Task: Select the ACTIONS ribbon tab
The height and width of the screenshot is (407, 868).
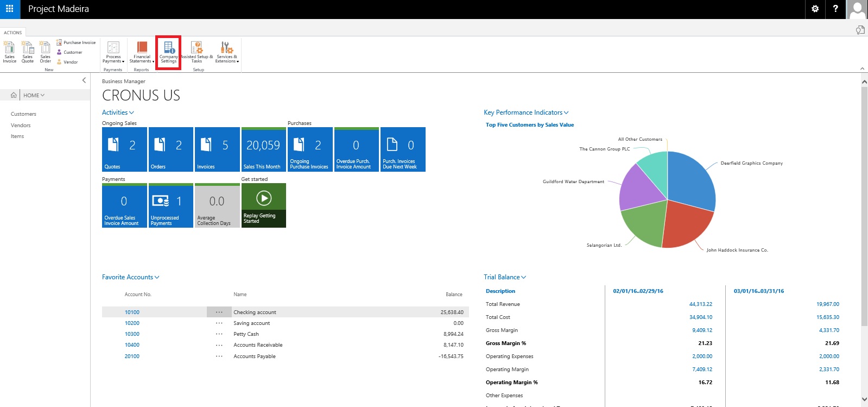Action: 13,33
